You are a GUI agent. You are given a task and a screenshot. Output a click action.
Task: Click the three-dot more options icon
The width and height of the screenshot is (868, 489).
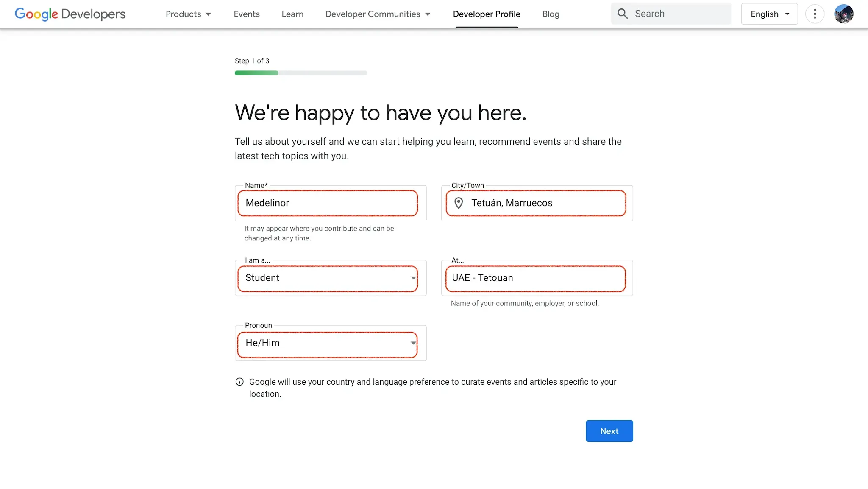814,14
